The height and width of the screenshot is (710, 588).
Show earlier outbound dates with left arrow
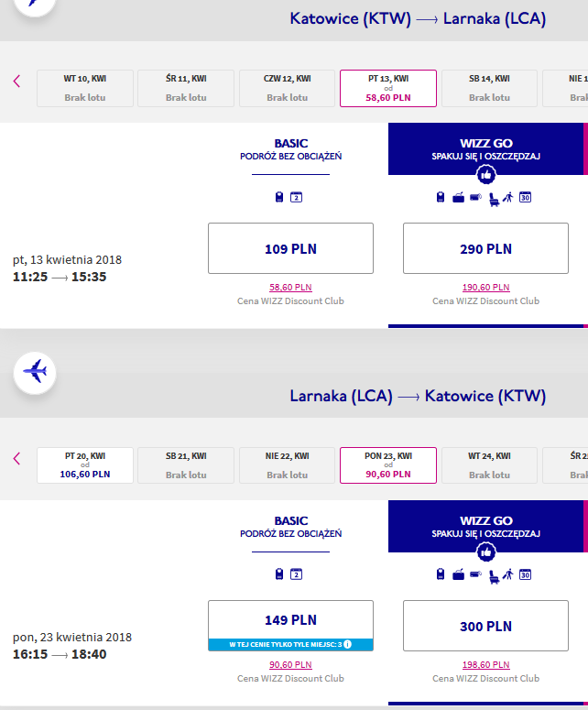click(x=16, y=81)
